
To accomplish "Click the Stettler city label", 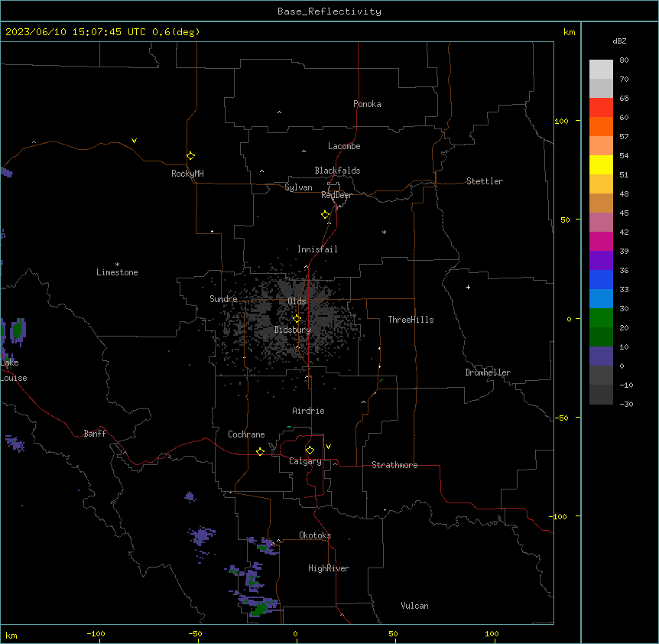I will pos(485,181).
